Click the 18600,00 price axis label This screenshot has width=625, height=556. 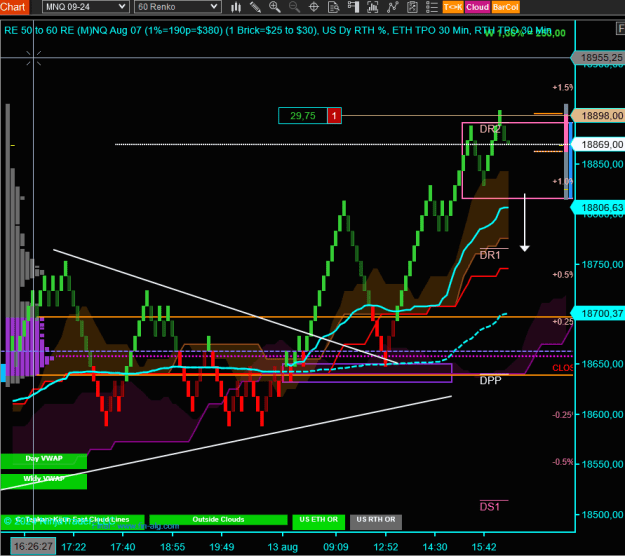tap(602, 415)
